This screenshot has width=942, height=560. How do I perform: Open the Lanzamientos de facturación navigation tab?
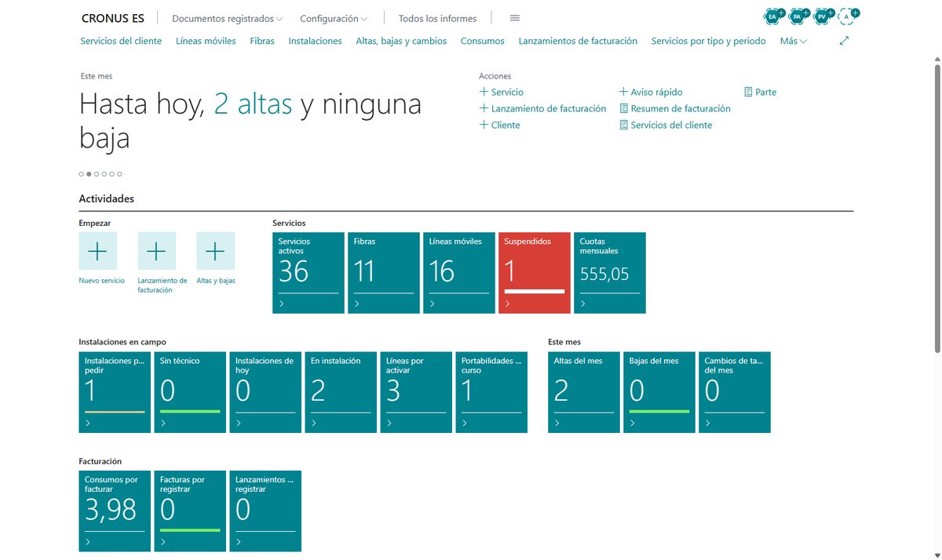(578, 41)
